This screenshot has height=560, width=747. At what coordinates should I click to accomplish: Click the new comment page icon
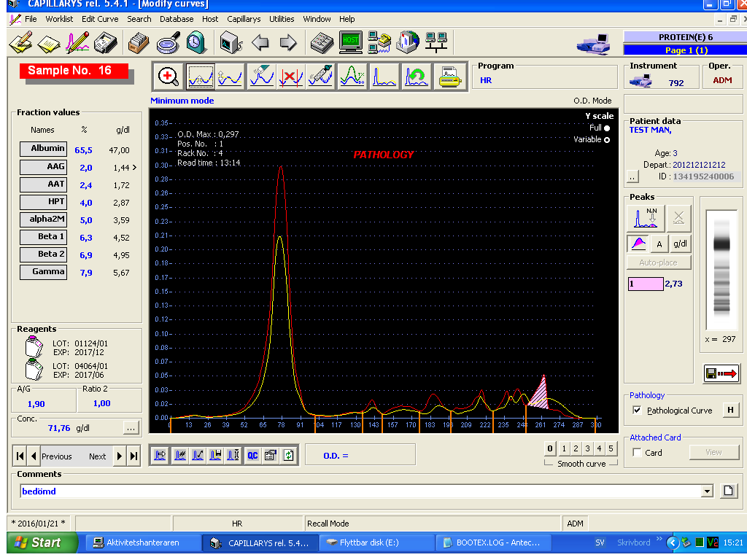[729, 491]
